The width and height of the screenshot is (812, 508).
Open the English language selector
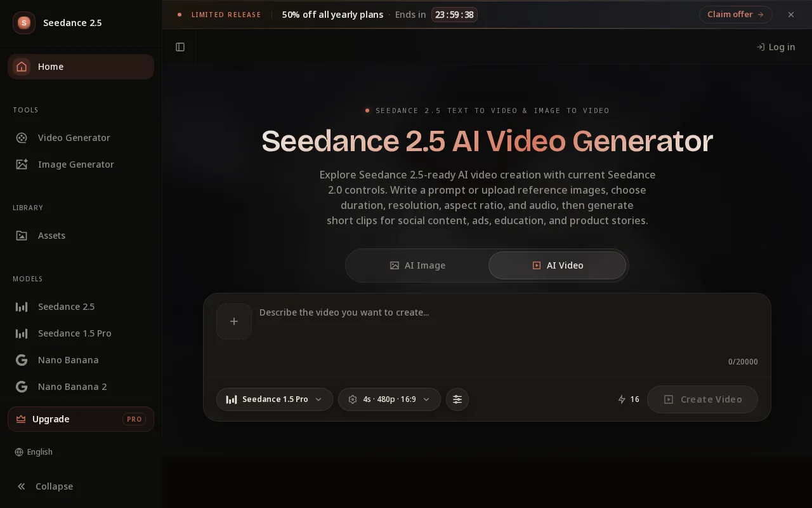34,452
